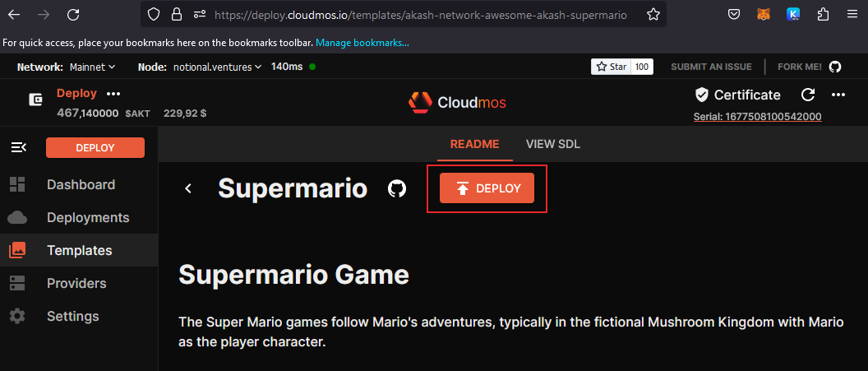868x371 pixels.
Task: Open the wallet three-dots menu
Action: coord(113,94)
